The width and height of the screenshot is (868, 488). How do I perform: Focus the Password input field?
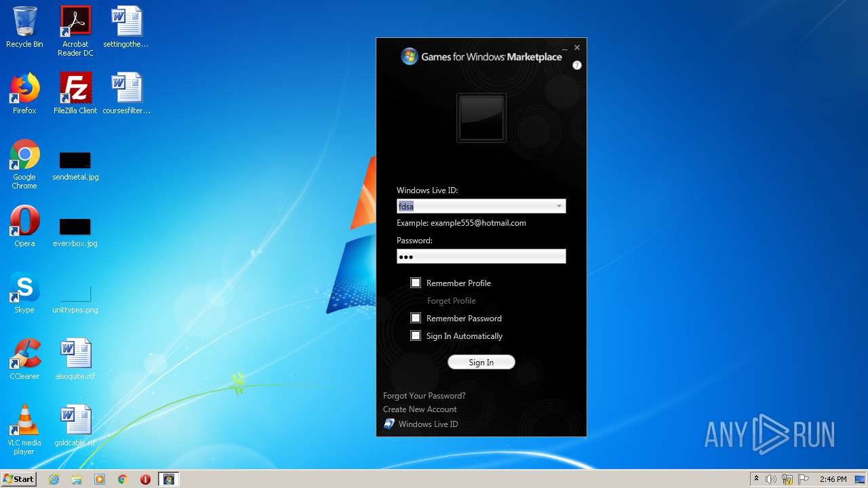[481, 256]
